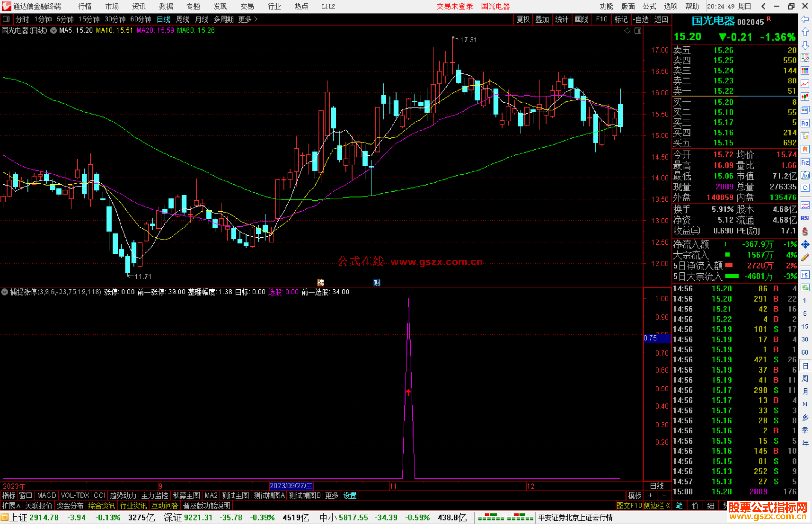Expand the 扩展 panel at bottom left
Image resolution: width=812 pixels, height=524 pixels.
[x=11, y=506]
